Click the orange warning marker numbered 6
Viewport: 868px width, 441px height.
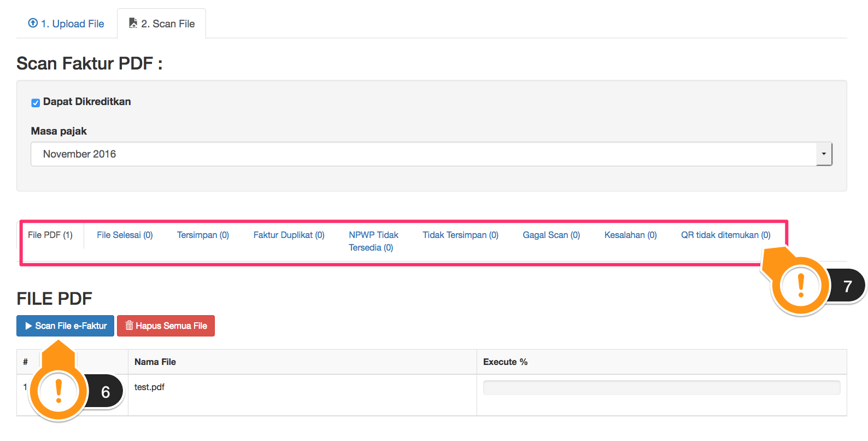58,391
